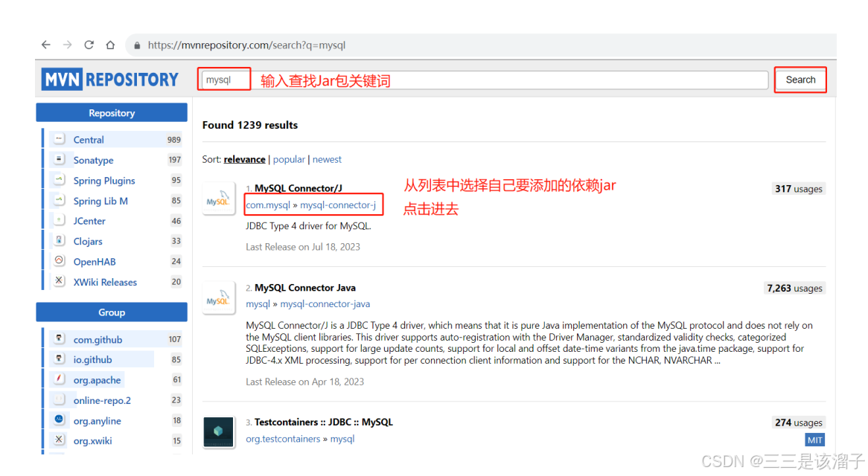
Task: Open the org.anyline group link
Action: pyautogui.click(x=98, y=421)
